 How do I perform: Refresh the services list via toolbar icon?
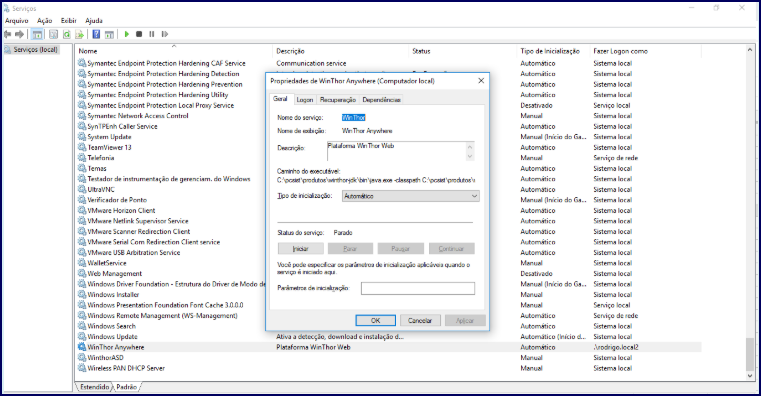point(66,34)
